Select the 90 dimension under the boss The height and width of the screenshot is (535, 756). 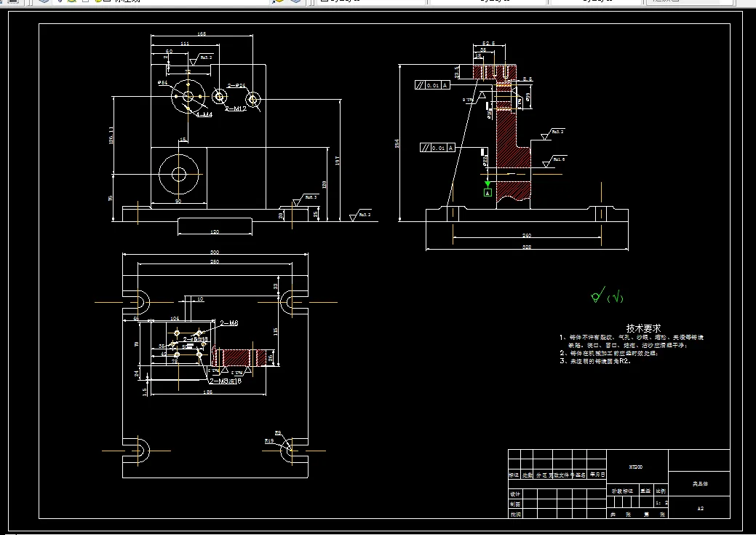coord(178,201)
